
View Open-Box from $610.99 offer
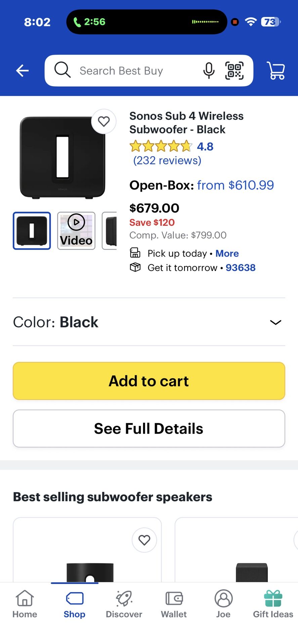[x=235, y=185]
